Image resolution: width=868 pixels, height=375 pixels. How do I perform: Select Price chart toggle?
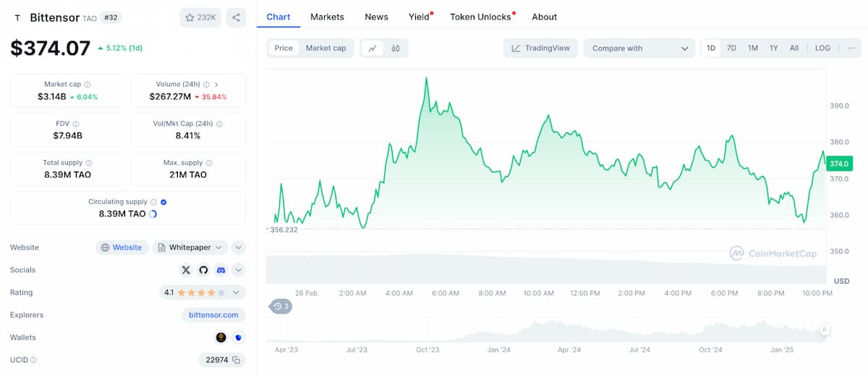pyautogui.click(x=284, y=48)
